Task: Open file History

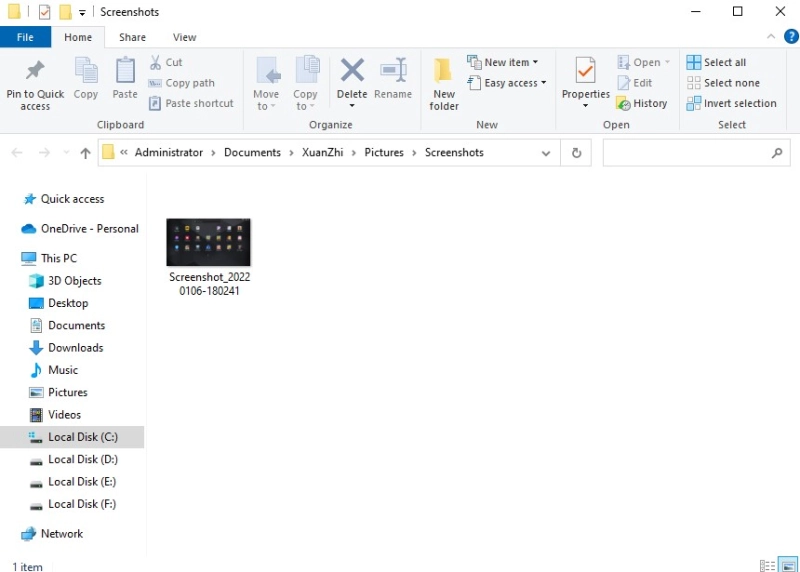Action: tap(642, 104)
